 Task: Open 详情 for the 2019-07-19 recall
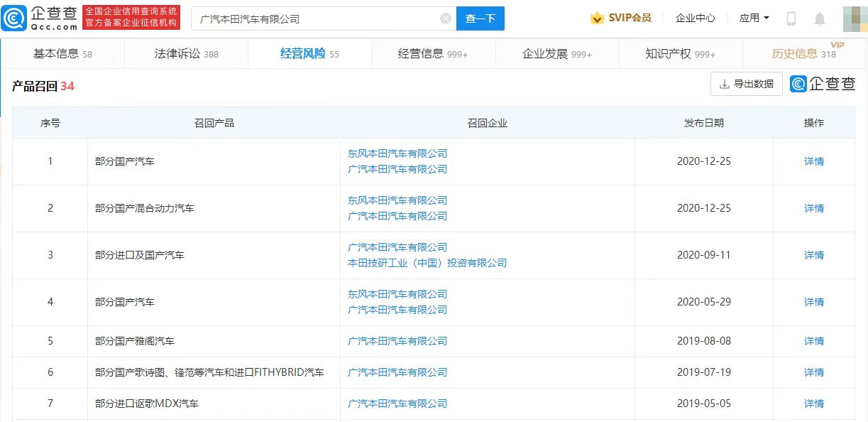(814, 372)
